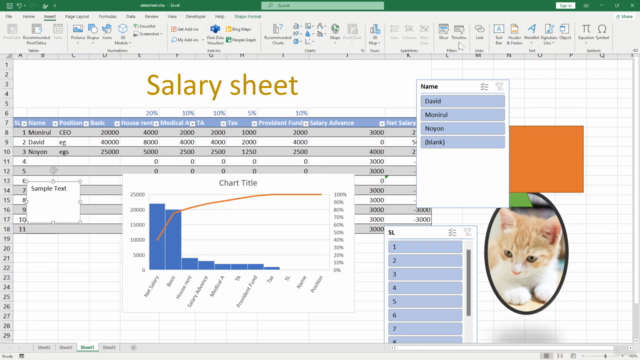
Task: Click the Search box in title bar
Action: [322, 6]
